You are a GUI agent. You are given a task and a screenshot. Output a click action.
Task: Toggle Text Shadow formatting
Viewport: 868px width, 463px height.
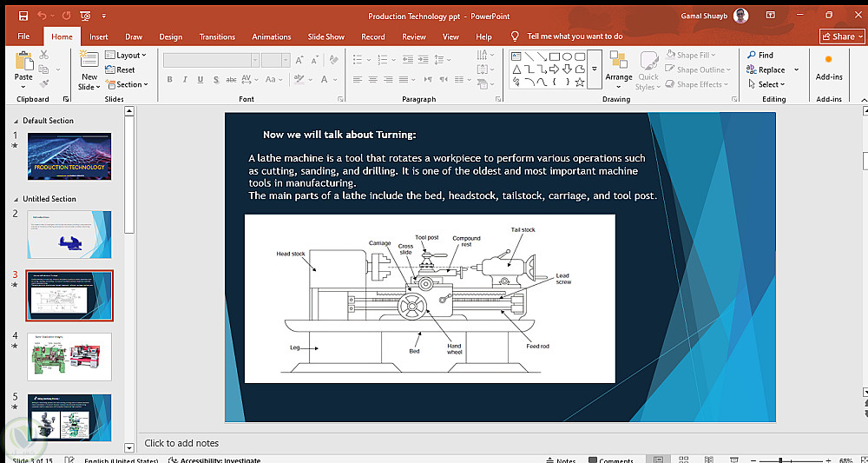[x=216, y=80]
